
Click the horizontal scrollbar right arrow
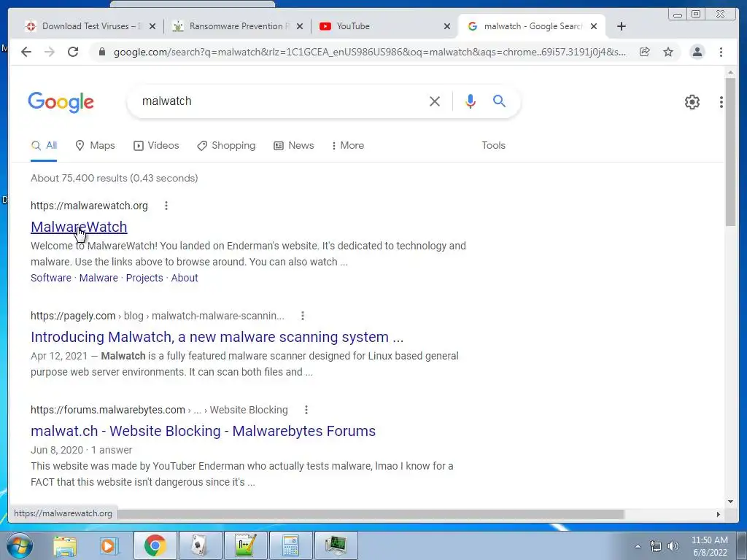tap(719, 514)
